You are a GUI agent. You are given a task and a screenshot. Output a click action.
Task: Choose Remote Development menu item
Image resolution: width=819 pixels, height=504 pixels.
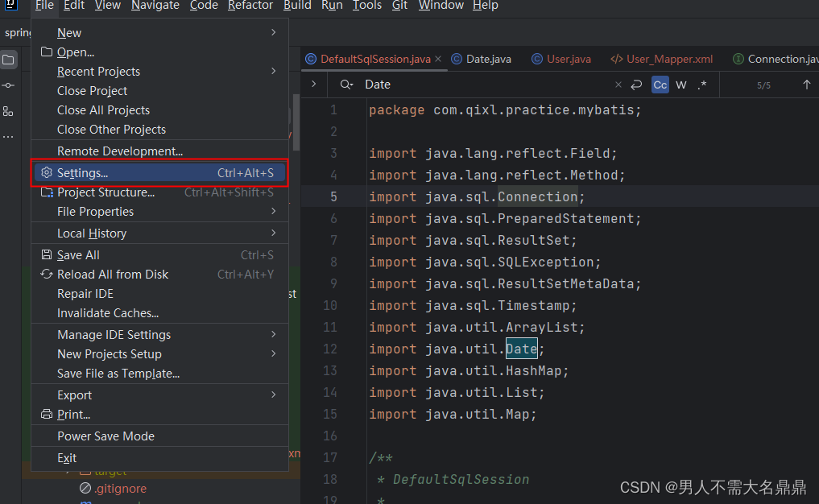[x=159, y=151]
